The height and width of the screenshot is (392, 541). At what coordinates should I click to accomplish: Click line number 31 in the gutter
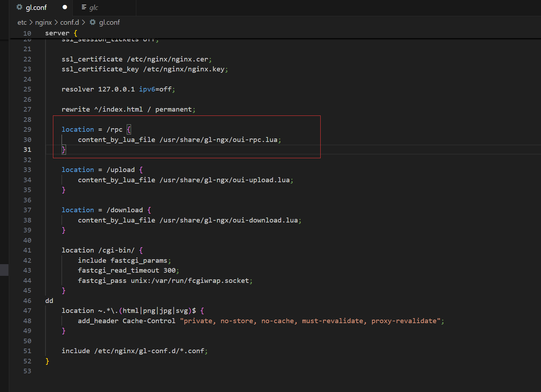coord(27,150)
